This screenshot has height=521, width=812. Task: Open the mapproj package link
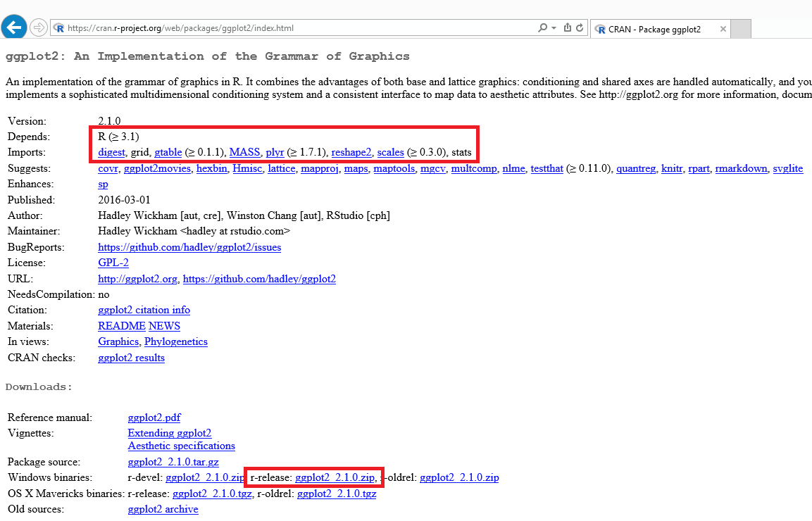[x=320, y=168]
